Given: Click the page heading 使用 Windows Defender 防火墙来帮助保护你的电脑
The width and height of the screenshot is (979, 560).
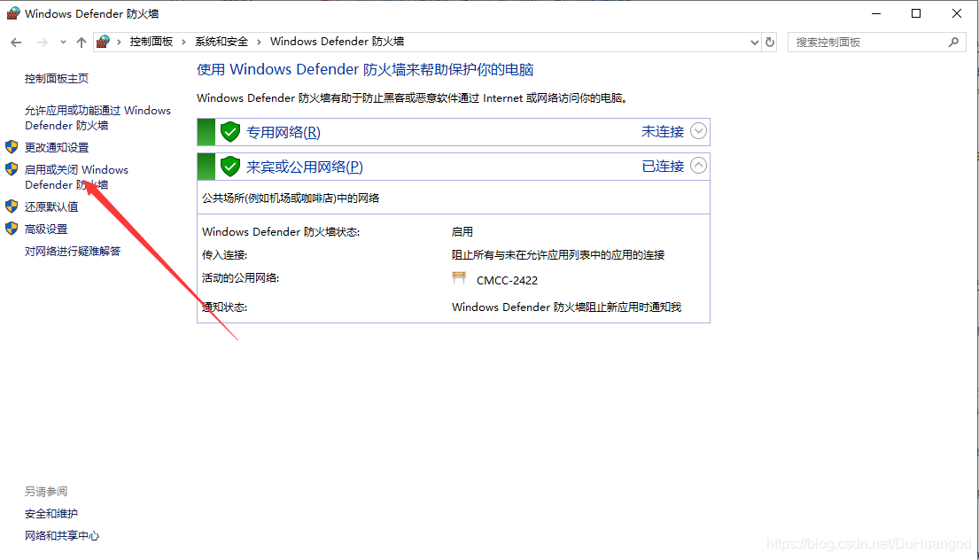Looking at the screenshot, I should click(x=365, y=69).
